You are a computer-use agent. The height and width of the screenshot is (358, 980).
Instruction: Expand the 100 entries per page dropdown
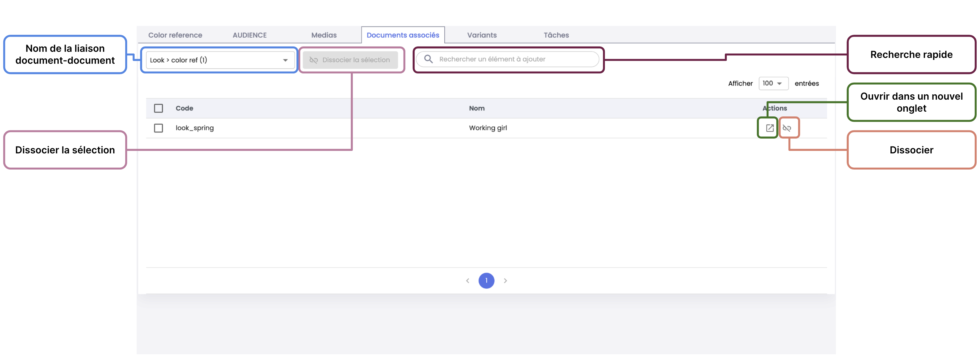pyautogui.click(x=773, y=83)
